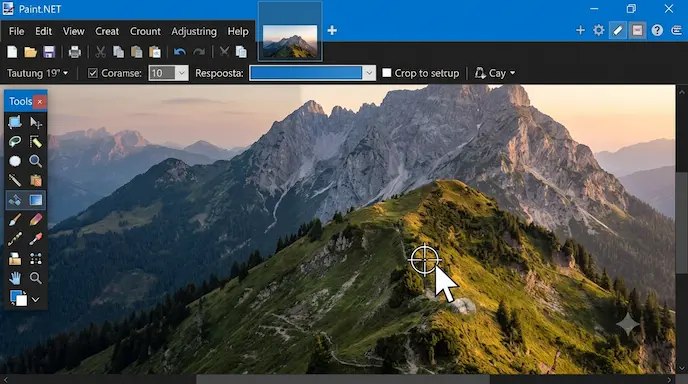Open the Adjusting menu
The width and height of the screenshot is (688, 384).
click(x=194, y=31)
